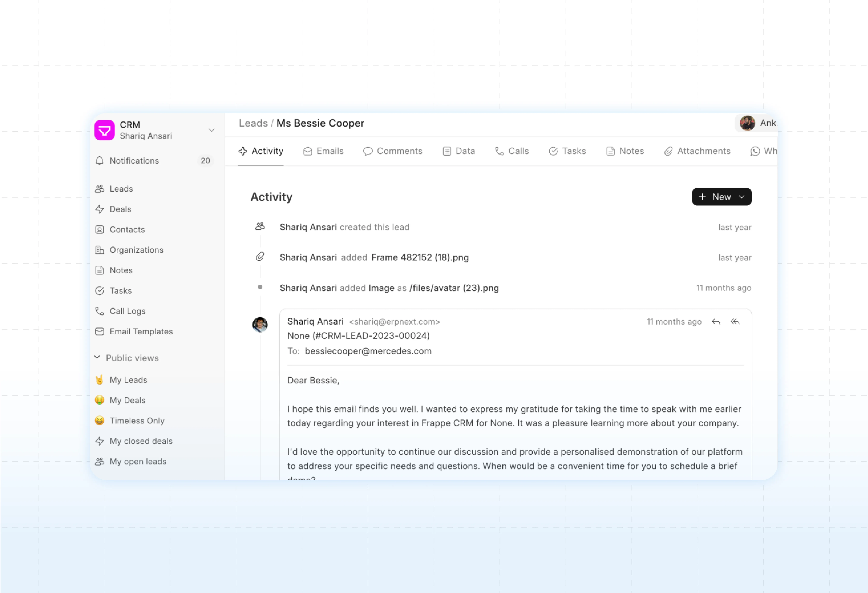Switch to the Emails tab
Screen dimensions: 868x593
(x=323, y=151)
